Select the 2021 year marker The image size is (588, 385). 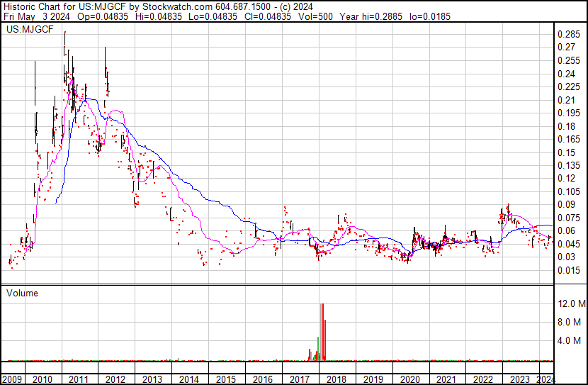coord(446,379)
